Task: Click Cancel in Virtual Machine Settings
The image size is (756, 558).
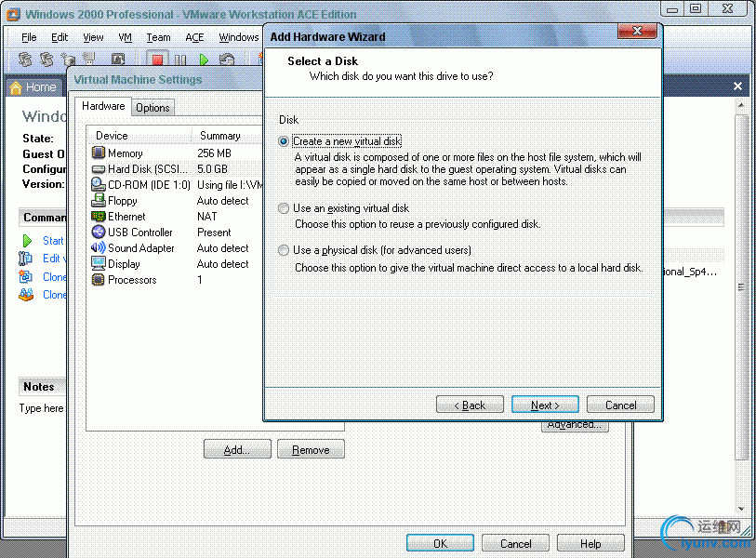Action: pyautogui.click(x=515, y=543)
